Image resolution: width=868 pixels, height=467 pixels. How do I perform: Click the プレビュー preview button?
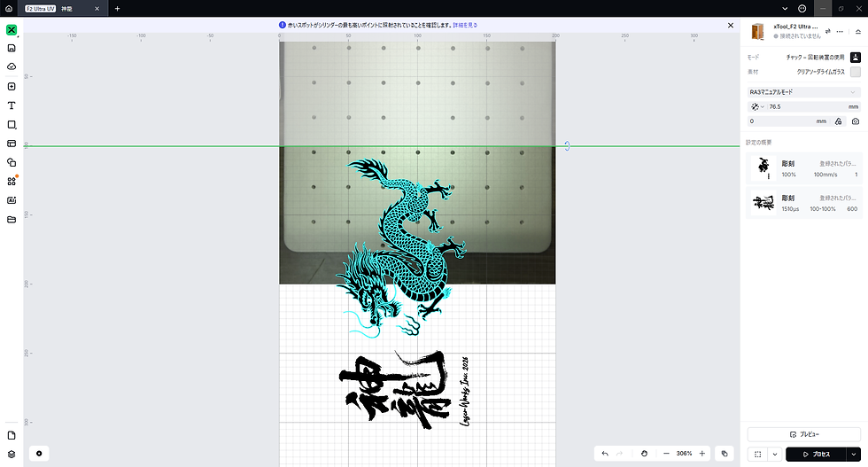(x=804, y=434)
